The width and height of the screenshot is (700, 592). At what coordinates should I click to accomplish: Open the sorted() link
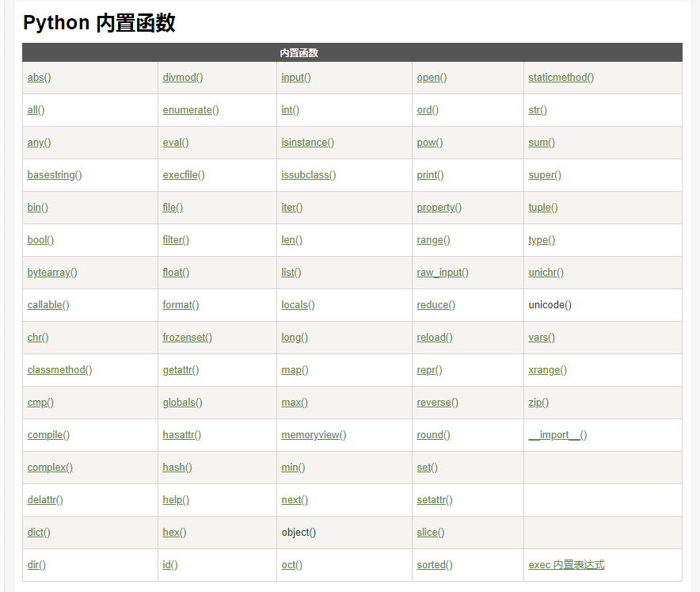pos(435,565)
